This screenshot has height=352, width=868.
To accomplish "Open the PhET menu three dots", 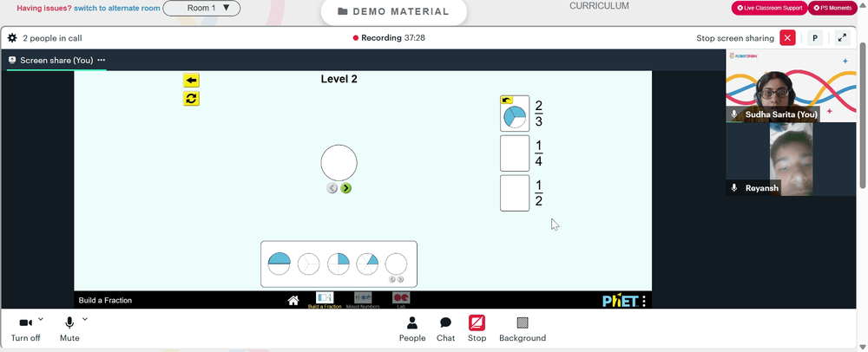I will (644, 301).
